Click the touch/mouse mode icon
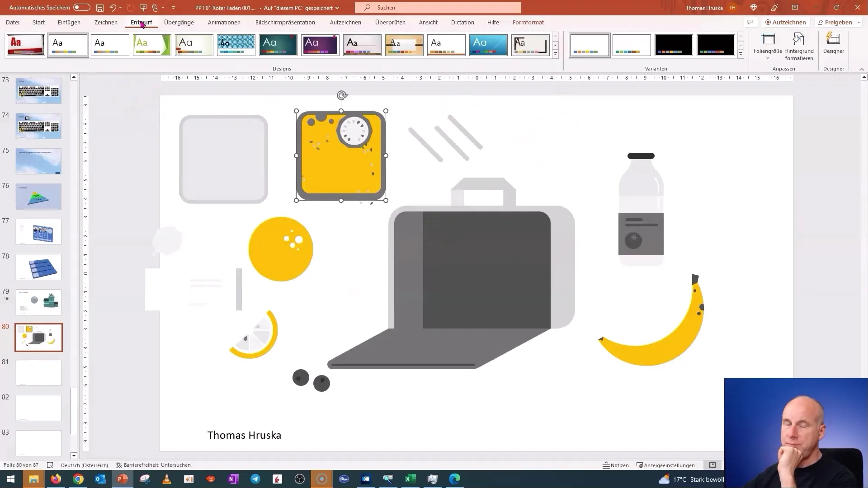Image resolution: width=868 pixels, height=488 pixels. 155,8
